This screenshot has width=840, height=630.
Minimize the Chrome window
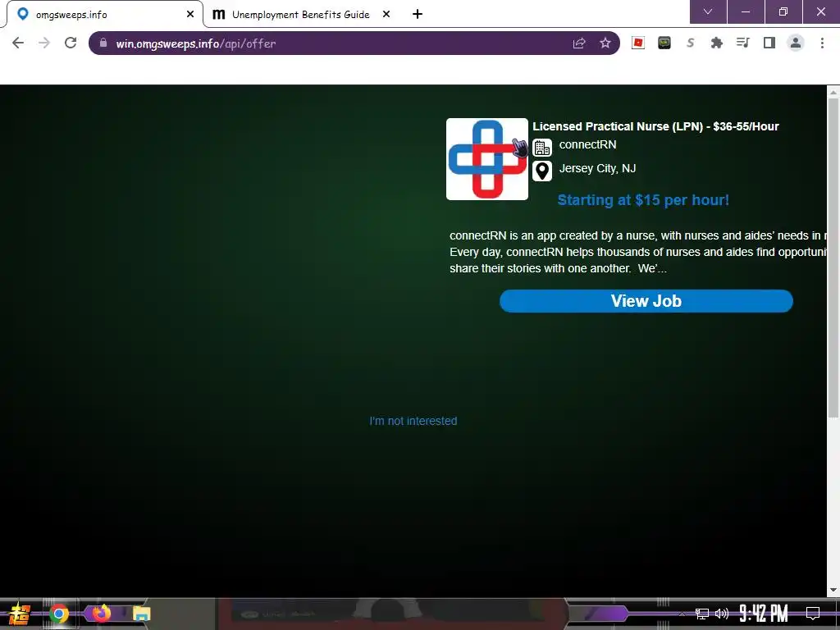point(746,11)
